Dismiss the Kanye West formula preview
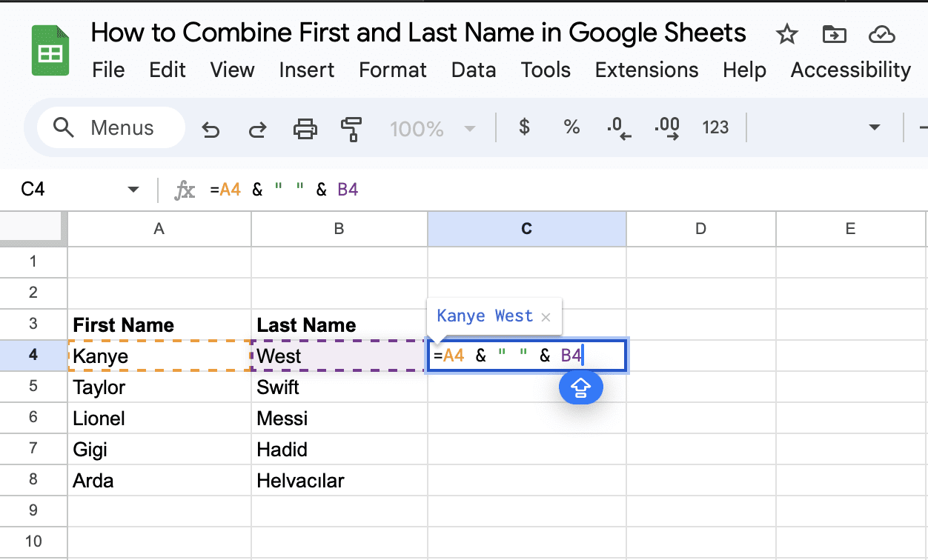 (x=546, y=317)
